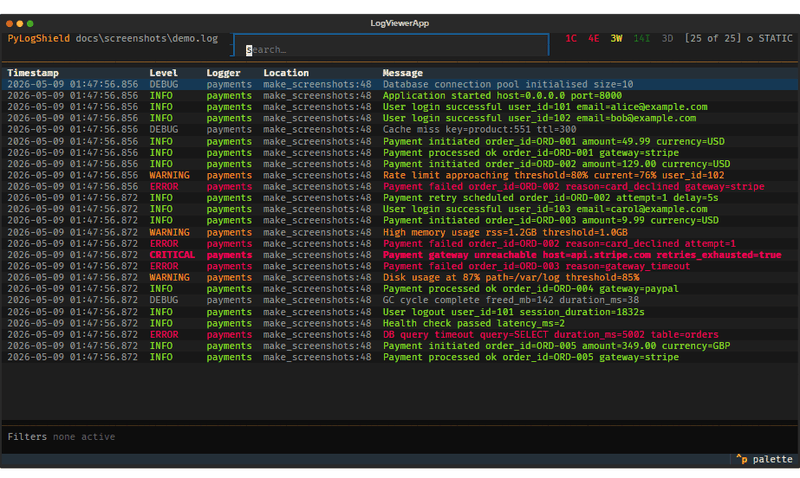Select the 'Database connection pool initialised' row
This screenshot has height=478, width=800.
click(x=400, y=84)
